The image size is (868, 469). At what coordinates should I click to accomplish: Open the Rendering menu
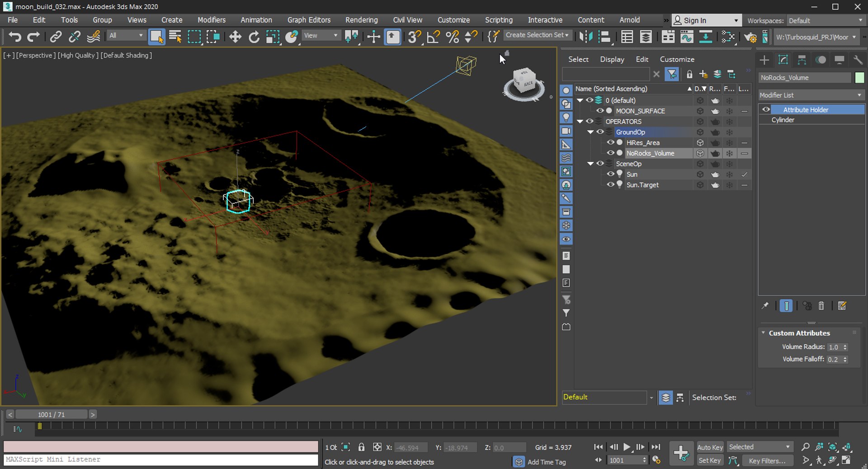click(361, 20)
